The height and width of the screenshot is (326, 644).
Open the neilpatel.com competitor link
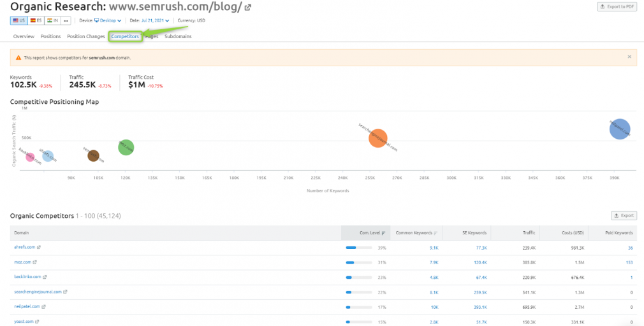(x=27, y=307)
